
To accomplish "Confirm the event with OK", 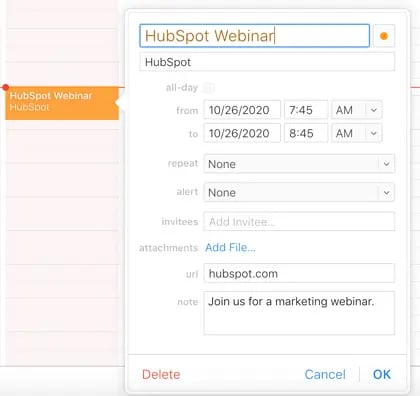I will (x=382, y=374).
